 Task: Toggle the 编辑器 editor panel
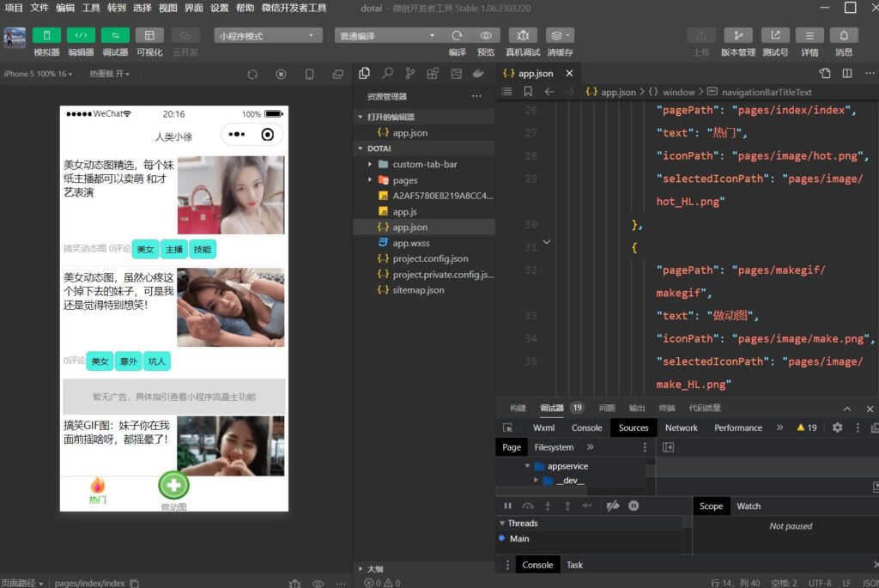click(81, 35)
